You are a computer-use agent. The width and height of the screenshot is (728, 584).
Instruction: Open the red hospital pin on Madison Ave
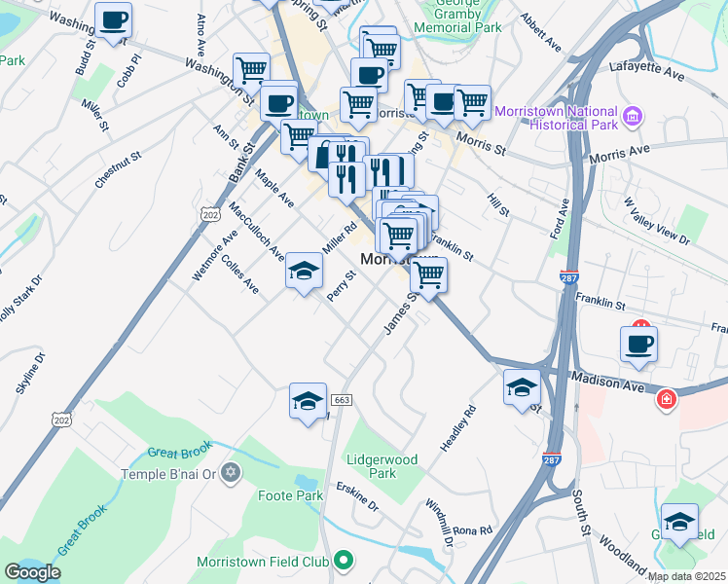[667, 399]
